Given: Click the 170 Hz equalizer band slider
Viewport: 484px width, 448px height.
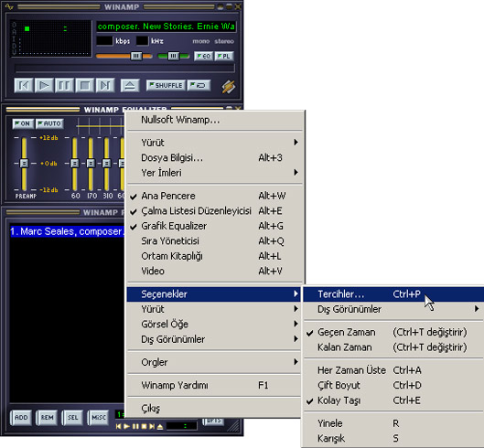Looking at the screenshot, I should tap(91, 164).
